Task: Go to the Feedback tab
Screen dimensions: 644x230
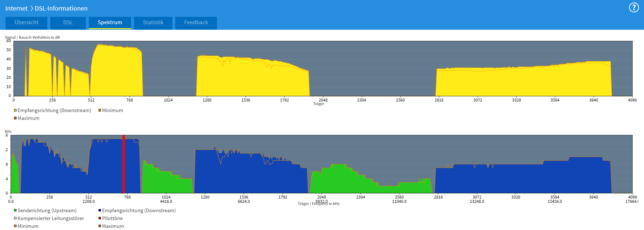Action: click(196, 22)
